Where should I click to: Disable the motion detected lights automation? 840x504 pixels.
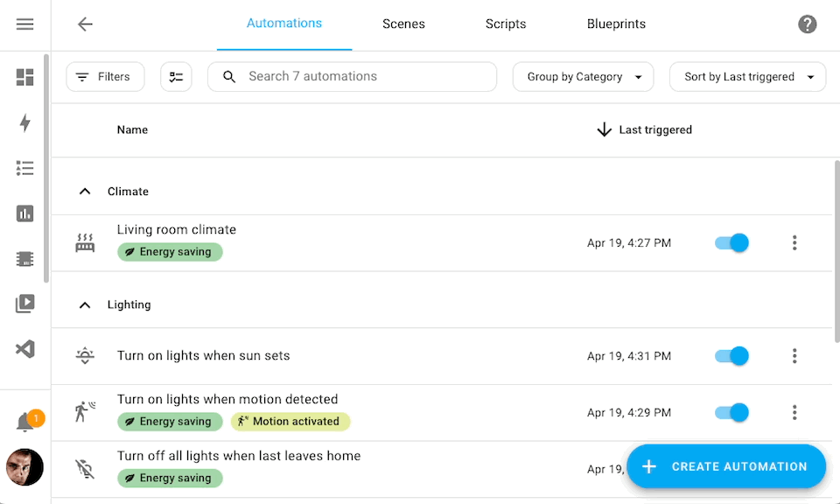pyautogui.click(x=731, y=412)
